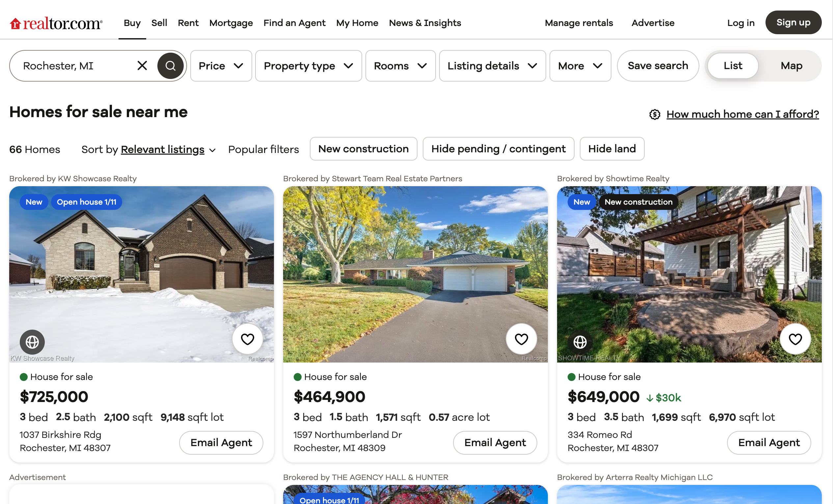Favorite the 1037 Birkshire Rdg listing heart

[x=248, y=339]
